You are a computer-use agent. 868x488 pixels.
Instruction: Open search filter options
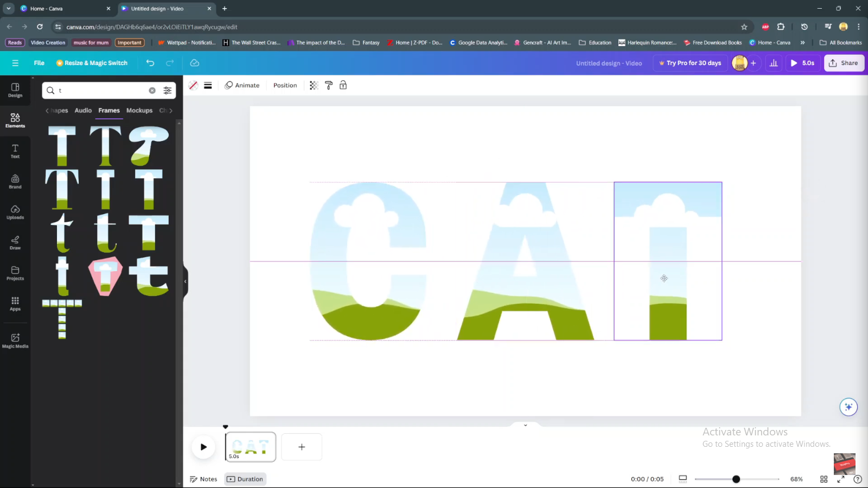[x=168, y=91]
